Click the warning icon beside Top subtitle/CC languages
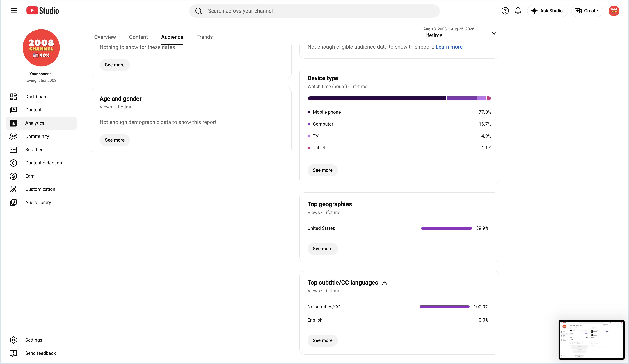This screenshot has width=629, height=364. 385,283
